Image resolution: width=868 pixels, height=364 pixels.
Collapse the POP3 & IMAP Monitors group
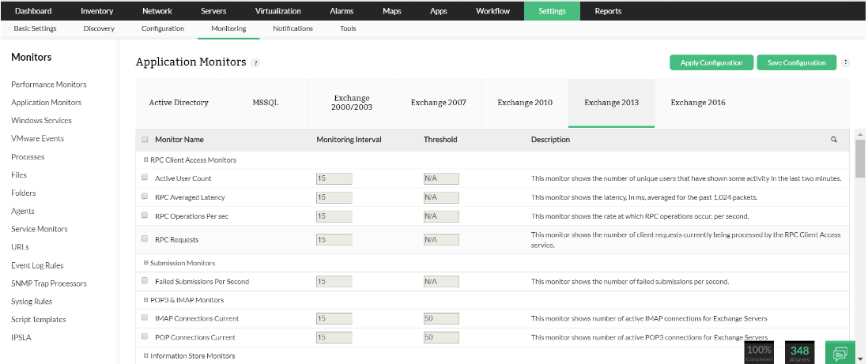(146, 300)
